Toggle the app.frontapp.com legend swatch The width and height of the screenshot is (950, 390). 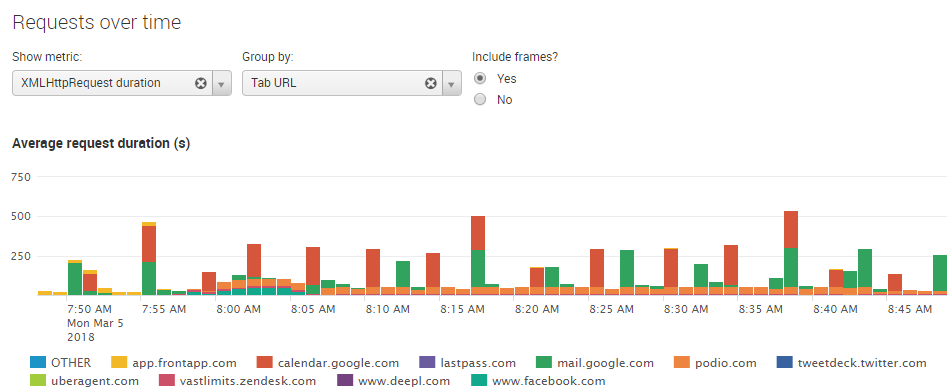click(119, 363)
